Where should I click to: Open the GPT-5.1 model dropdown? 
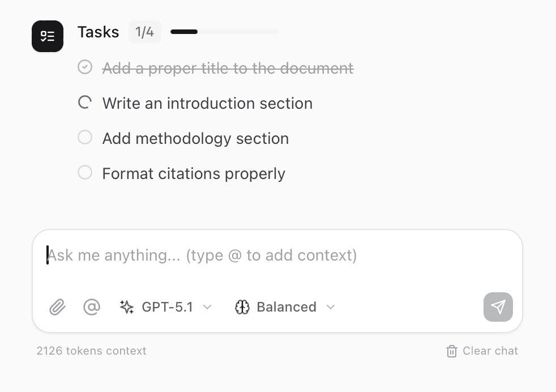pyautogui.click(x=167, y=307)
